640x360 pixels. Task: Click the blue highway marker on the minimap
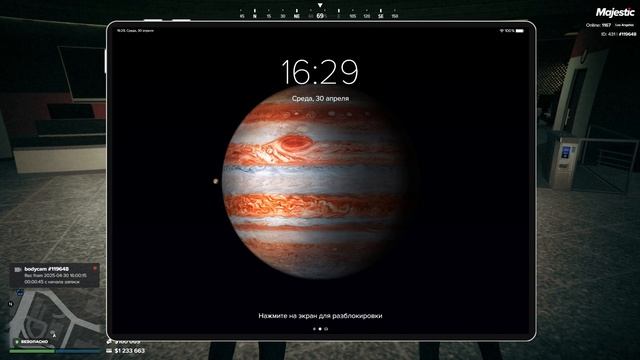[x=20, y=292]
